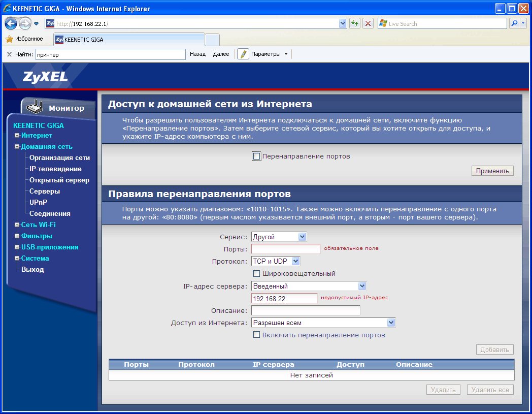
Task: Expand the 'Сеть Wi-Fi' tree section
Action: [17, 225]
